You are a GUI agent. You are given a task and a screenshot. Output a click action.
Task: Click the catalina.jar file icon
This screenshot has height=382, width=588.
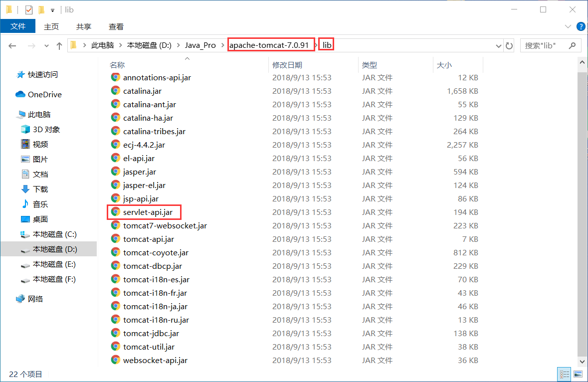click(x=116, y=91)
